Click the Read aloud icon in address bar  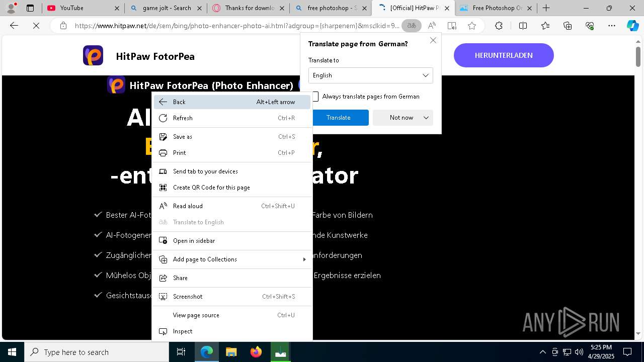point(432,26)
